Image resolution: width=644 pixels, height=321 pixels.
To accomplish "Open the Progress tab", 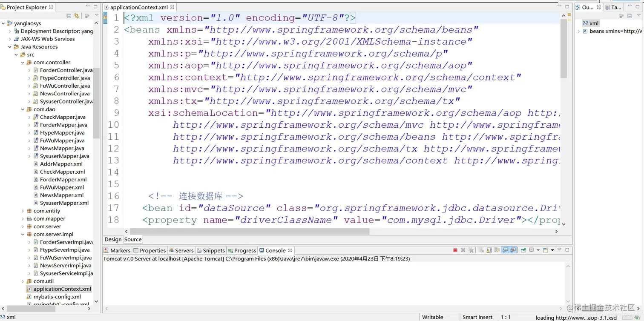I will (242, 250).
